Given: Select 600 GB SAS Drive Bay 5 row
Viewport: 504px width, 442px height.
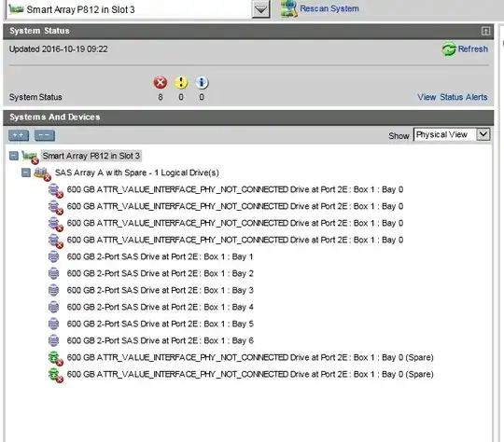Looking at the screenshot, I should [x=160, y=324].
